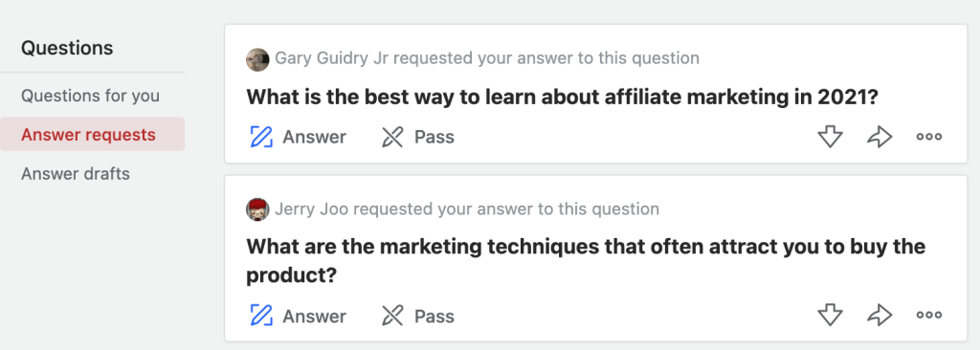
Task: Click the Pass icon on affiliate marketing question
Action: [392, 137]
